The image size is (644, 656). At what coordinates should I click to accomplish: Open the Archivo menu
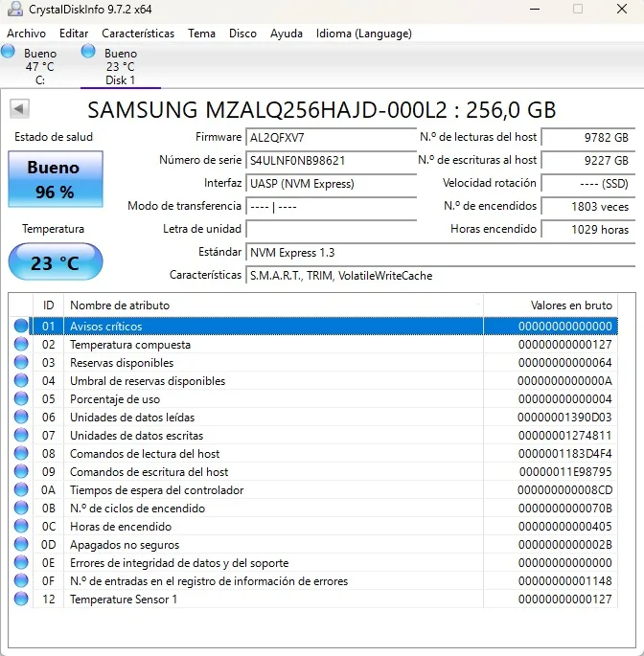[x=26, y=34]
